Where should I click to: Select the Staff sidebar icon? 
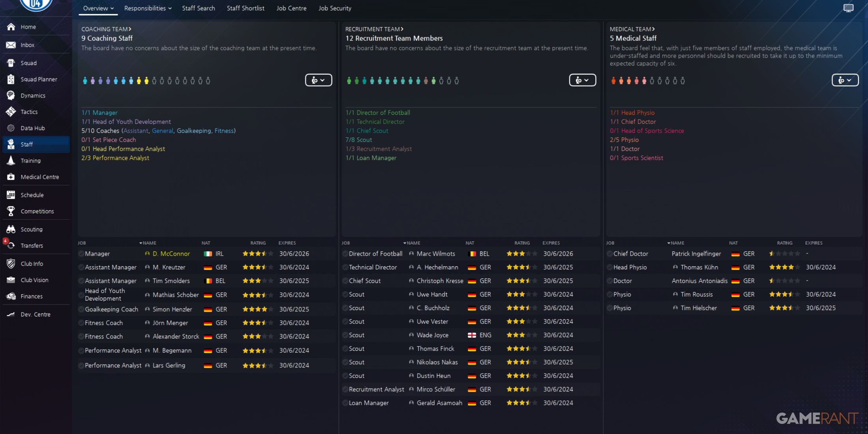(x=11, y=144)
